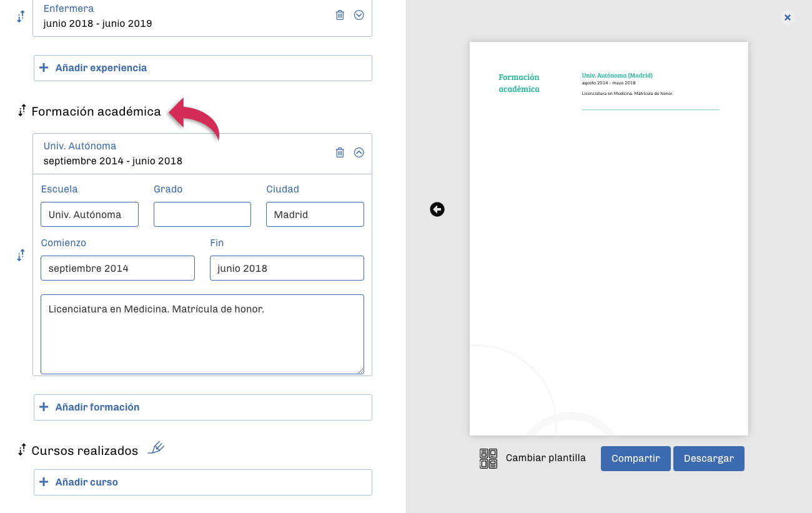Click plus icon in Añadir formación
Screen dimensions: 812x513
(44, 407)
